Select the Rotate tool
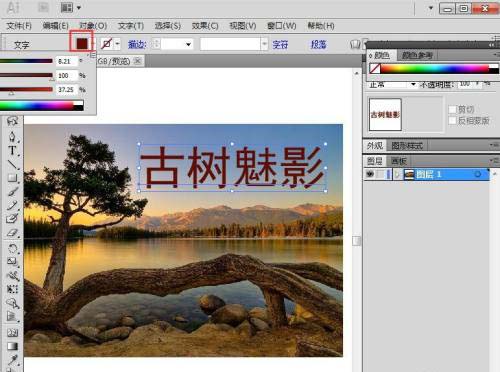The height and width of the screenshot is (372, 500). pyautogui.click(x=12, y=248)
